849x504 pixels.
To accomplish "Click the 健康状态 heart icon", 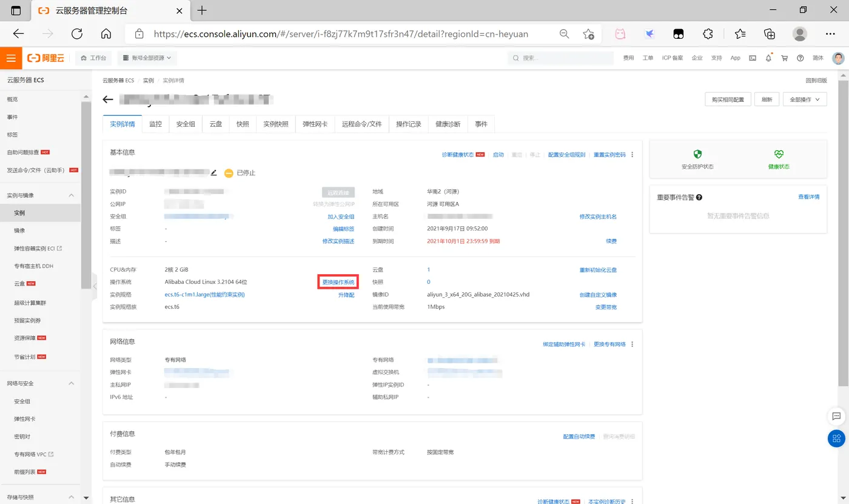I will click(x=779, y=155).
